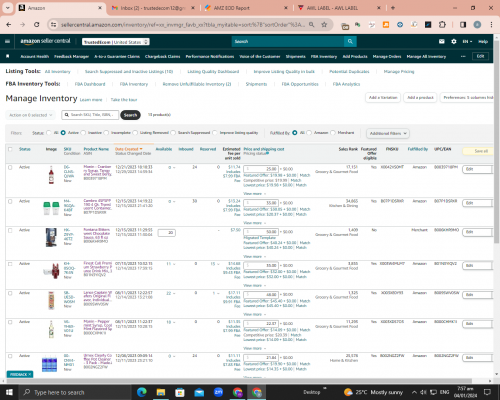Image resolution: width=500 pixels, height=400 pixels.
Task: Select the Inactive status radio button
Action: coord(83,133)
